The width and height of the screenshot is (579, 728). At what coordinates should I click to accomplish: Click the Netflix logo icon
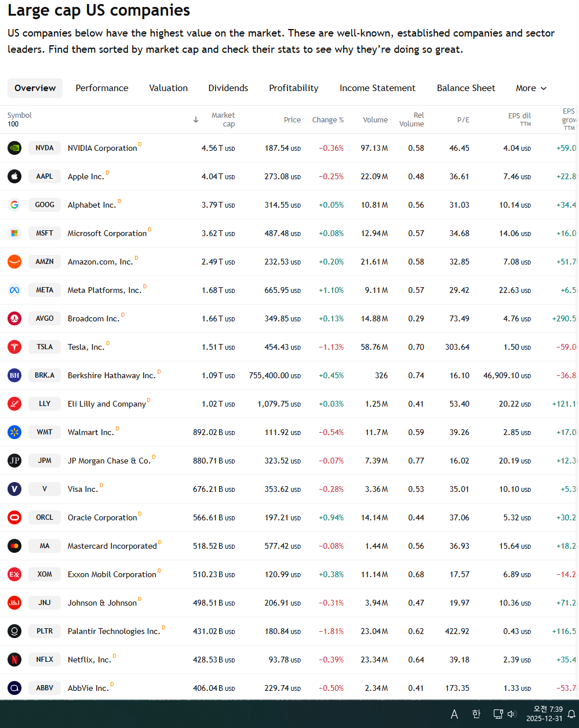coord(14,660)
